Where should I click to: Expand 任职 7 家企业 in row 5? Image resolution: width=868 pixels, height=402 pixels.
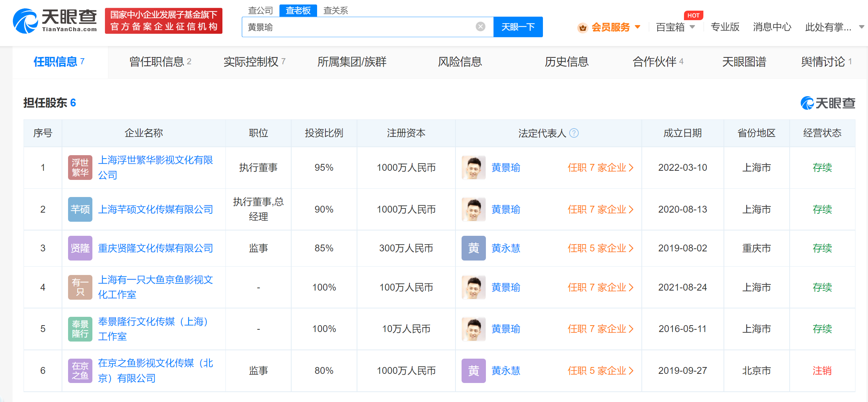coord(601,329)
